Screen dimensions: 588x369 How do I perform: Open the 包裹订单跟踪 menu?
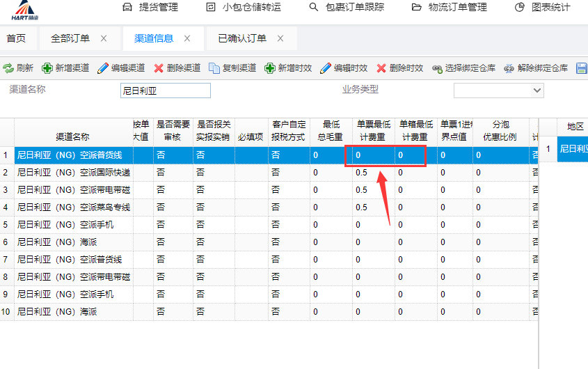coord(348,8)
